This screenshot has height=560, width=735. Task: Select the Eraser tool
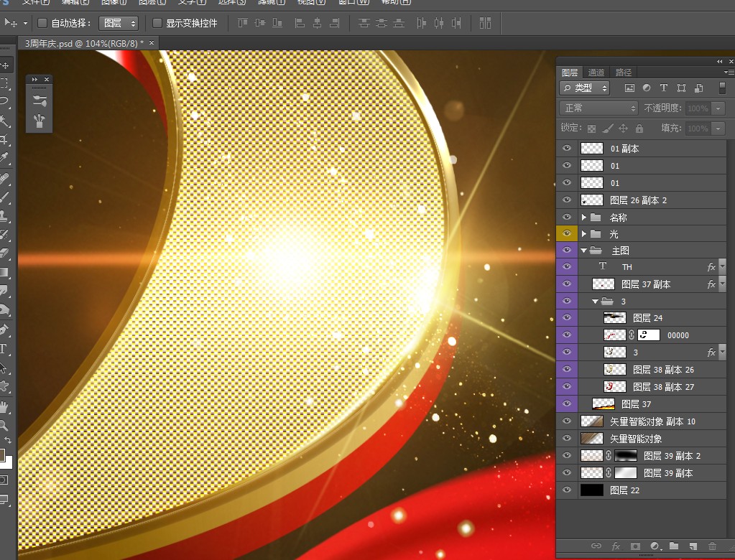[4, 253]
